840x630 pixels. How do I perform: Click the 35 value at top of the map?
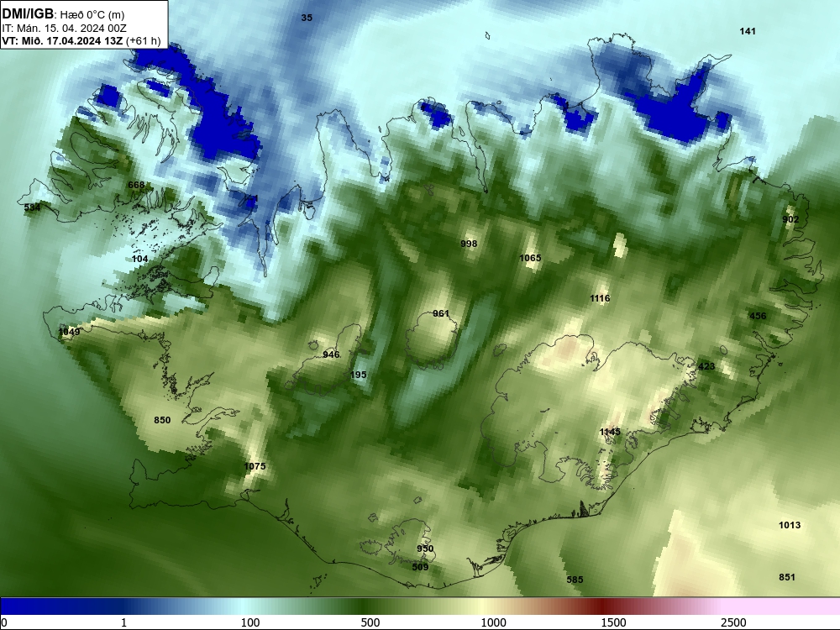[307, 18]
